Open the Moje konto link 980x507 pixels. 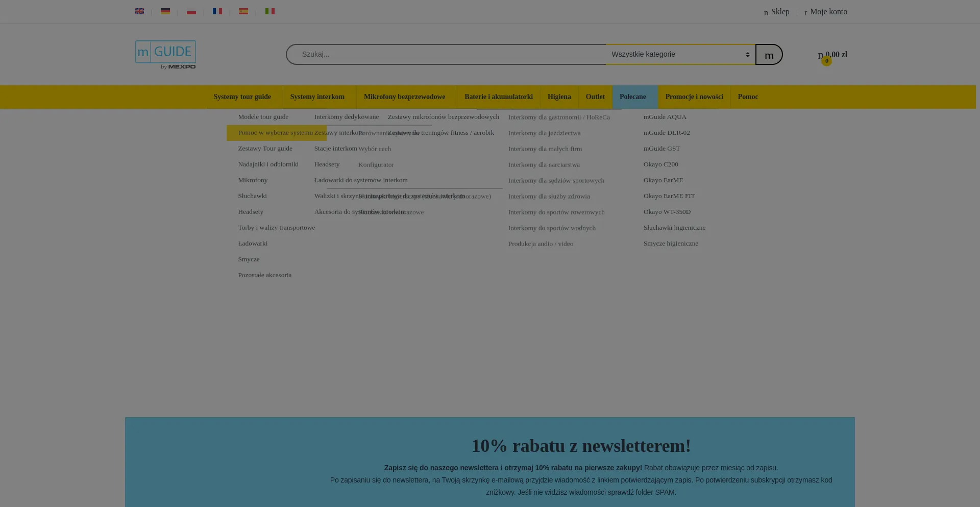tap(828, 12)
